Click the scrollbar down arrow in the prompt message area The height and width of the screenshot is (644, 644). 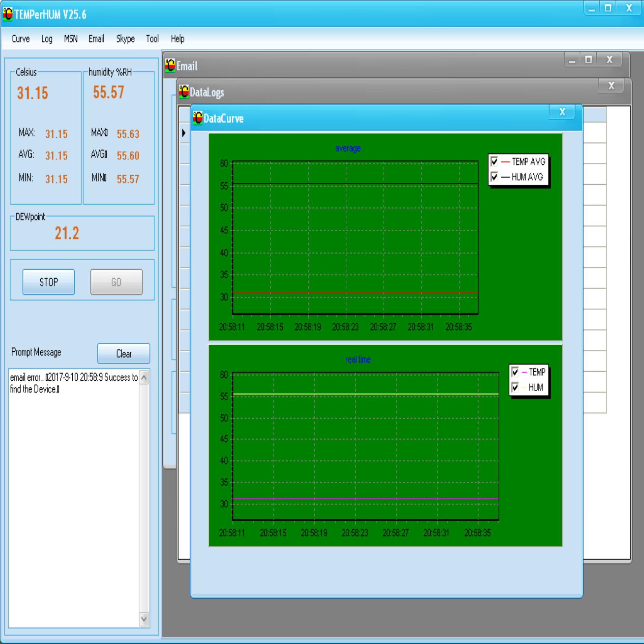point(144,619)
